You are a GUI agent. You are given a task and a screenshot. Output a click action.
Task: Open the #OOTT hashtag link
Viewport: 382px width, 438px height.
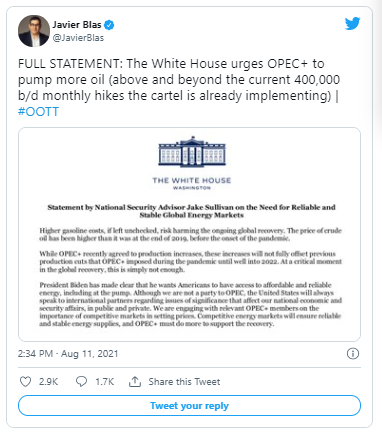pos(38,112)
